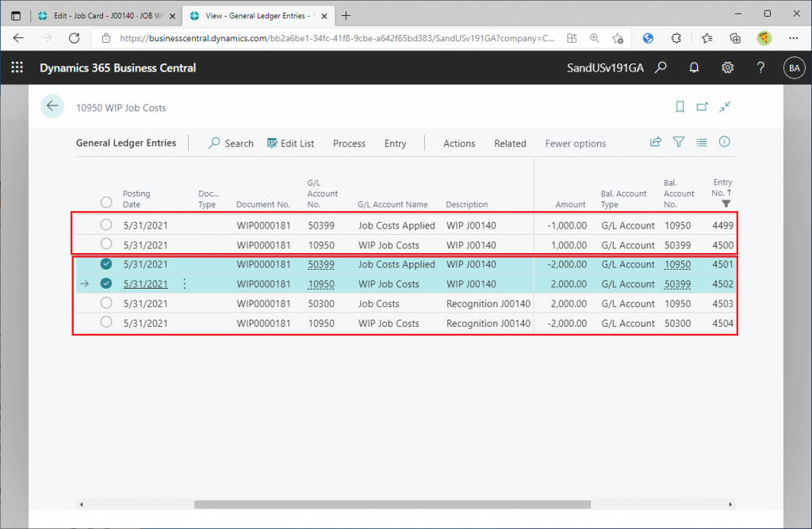Screen dimensions: 812x529
Task: Open G/L account link 10950 in entry 4502
Action: (321, 284)
